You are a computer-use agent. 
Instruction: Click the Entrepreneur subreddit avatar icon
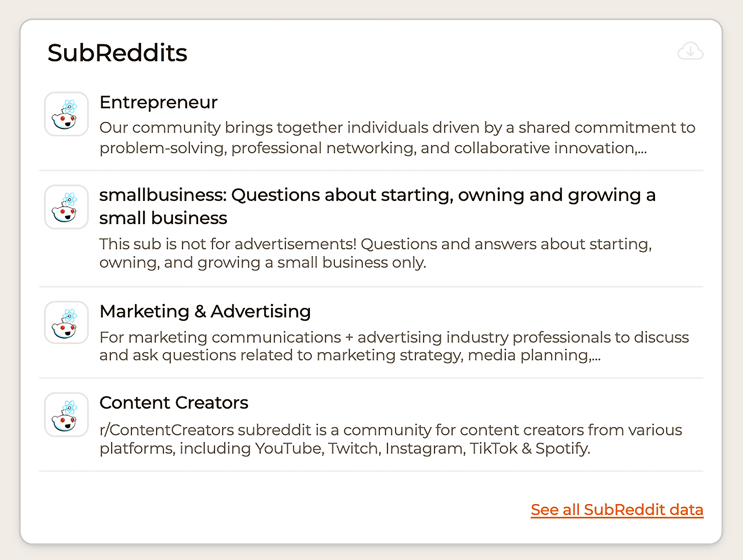coord(66,114)
